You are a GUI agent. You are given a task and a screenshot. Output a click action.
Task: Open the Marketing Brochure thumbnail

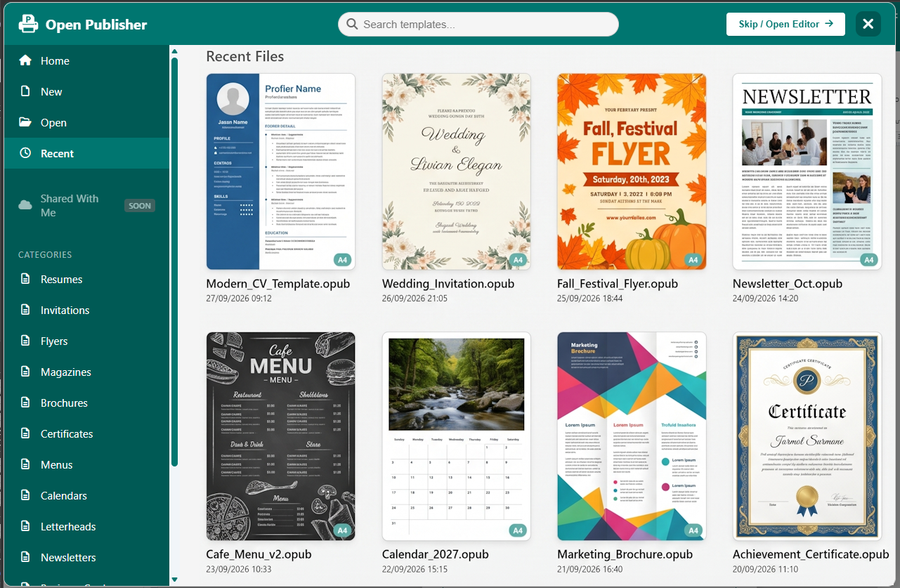[632, 436]
